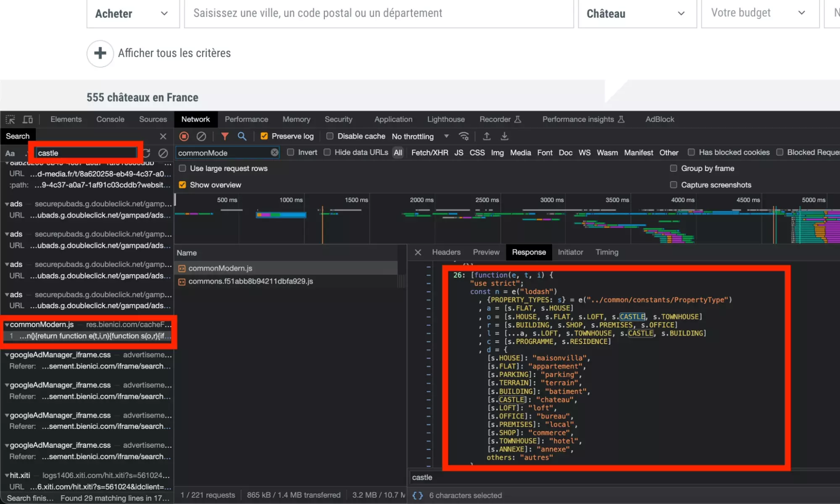The height and width of the screenshot is (504, 840).
Task: Disable the Preserve log checkbox
Action: pos(264,136)
